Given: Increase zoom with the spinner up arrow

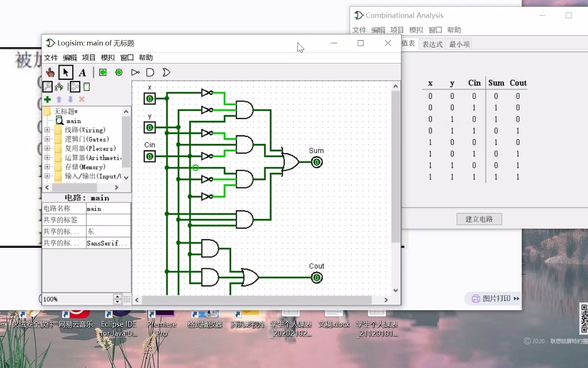Looking at the screenshot, I should 117,297.
